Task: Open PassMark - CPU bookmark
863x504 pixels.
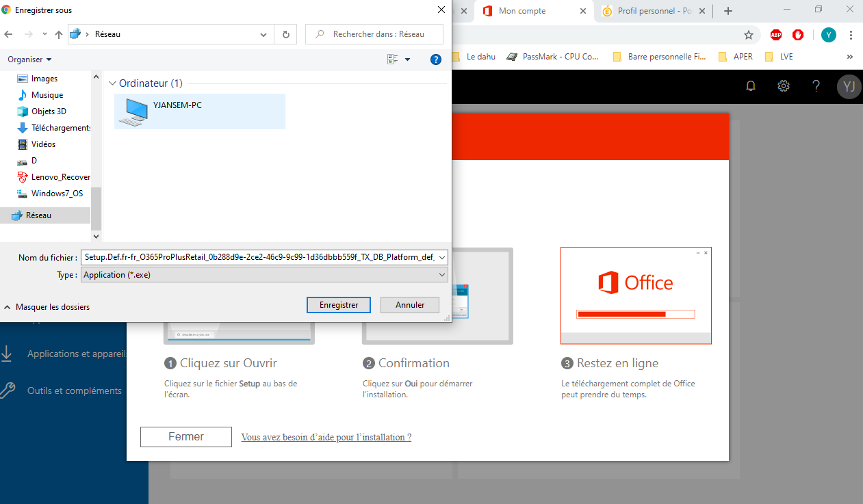Action: (553, 57)
